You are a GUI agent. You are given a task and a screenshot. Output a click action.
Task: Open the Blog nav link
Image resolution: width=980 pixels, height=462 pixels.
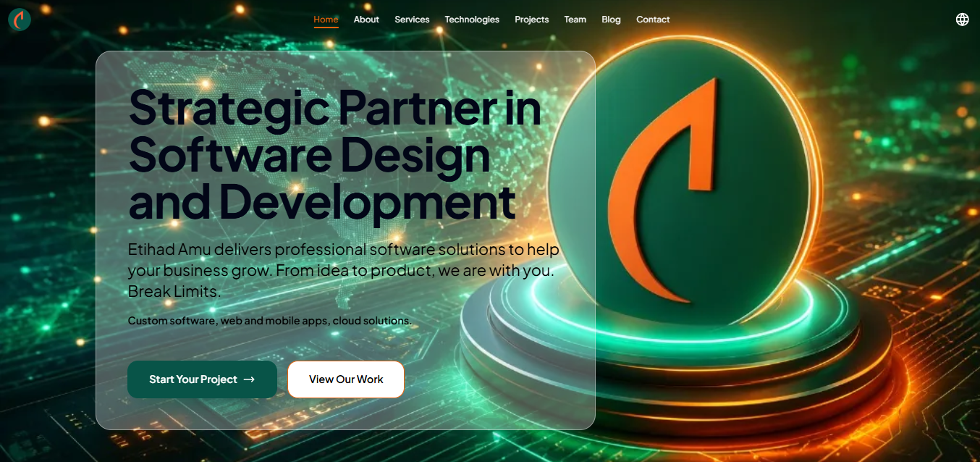pos(611,20)
